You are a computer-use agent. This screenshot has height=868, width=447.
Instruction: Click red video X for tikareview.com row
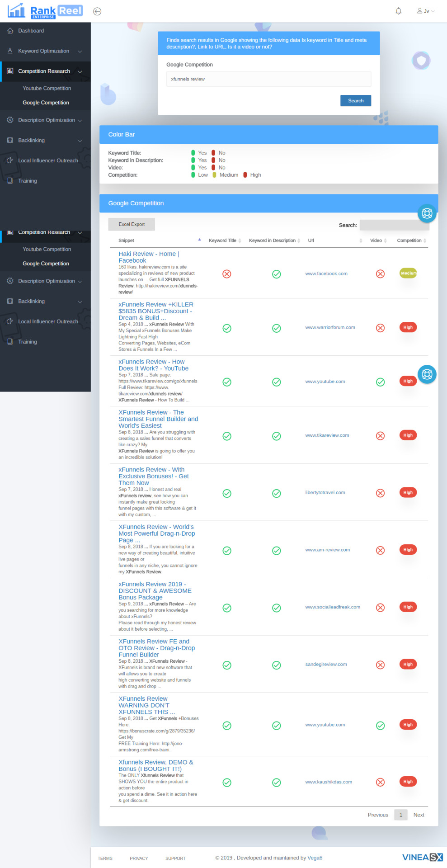(x=381, y=436)
